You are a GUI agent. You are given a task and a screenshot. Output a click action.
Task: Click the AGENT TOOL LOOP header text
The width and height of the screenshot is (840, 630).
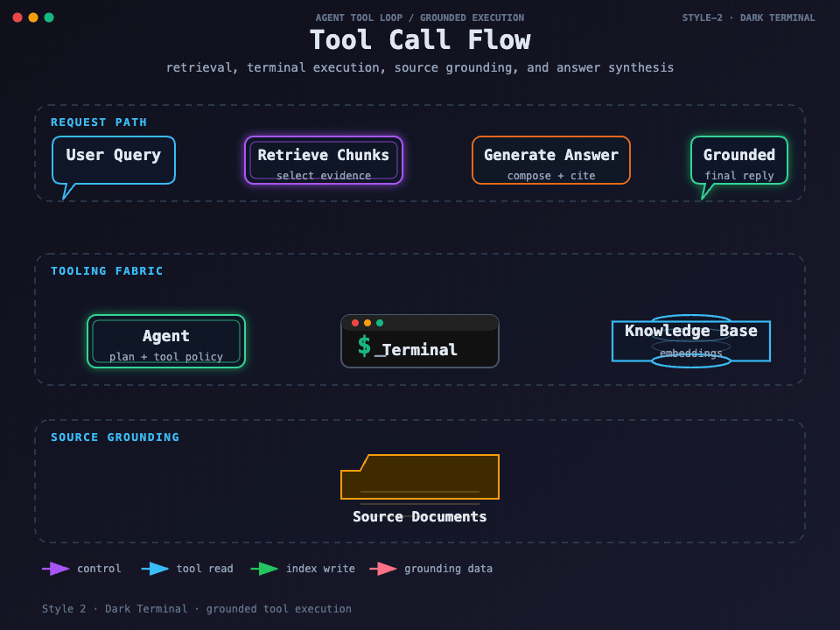tap(420, 17)
